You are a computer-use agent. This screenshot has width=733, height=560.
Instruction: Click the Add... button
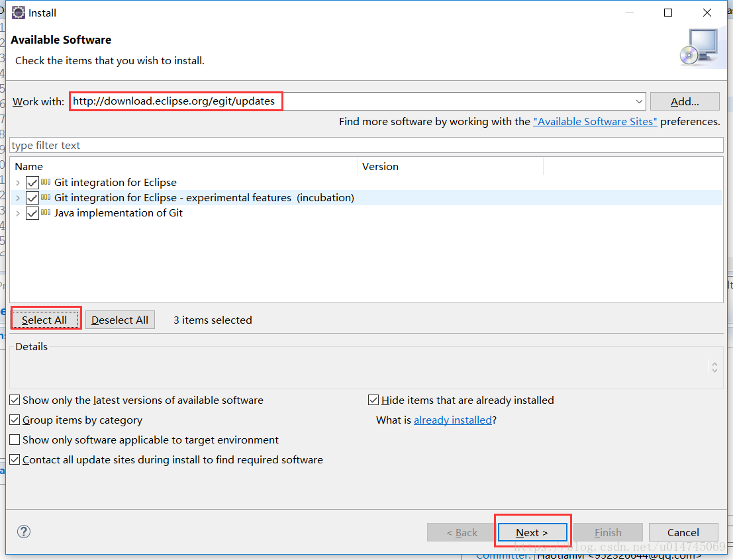[x=685, y=101]
